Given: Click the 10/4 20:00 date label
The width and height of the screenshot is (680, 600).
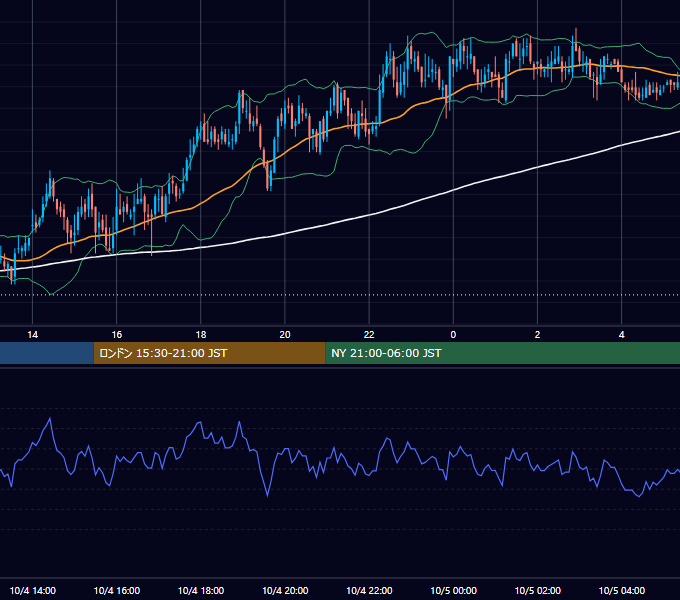Looking at the screenshot, I should (x=285, y=590).
